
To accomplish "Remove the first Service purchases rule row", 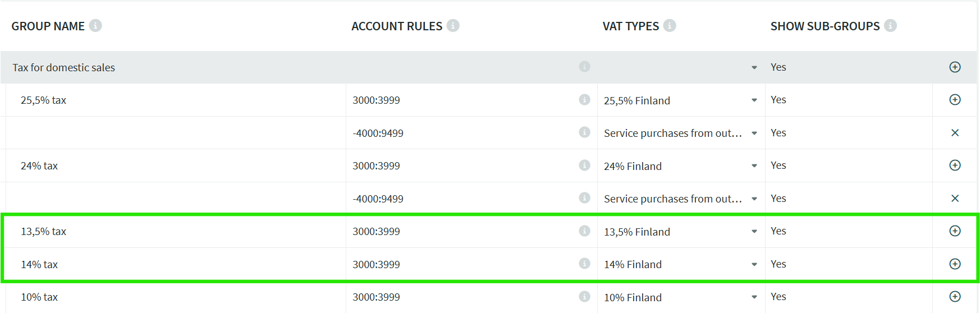I will tap(955, 133).
